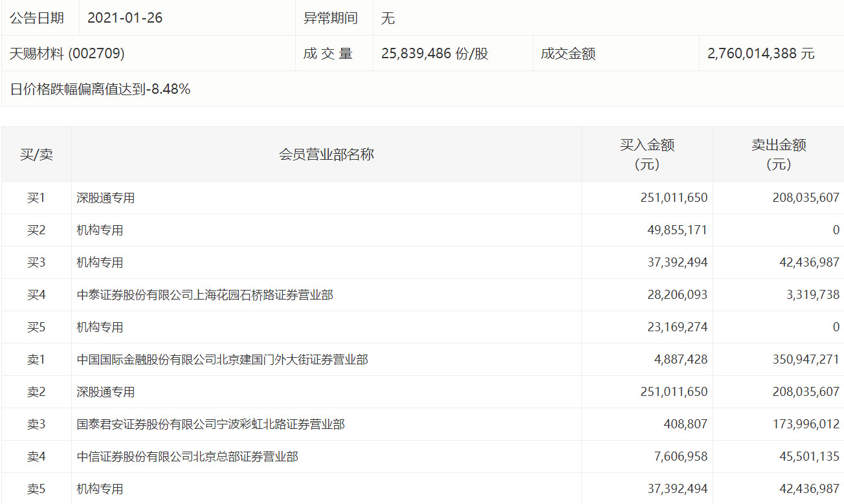This screenshot has width=844, height=504.
Task: Click the 买/卖 column header
Action: point(36,155)
